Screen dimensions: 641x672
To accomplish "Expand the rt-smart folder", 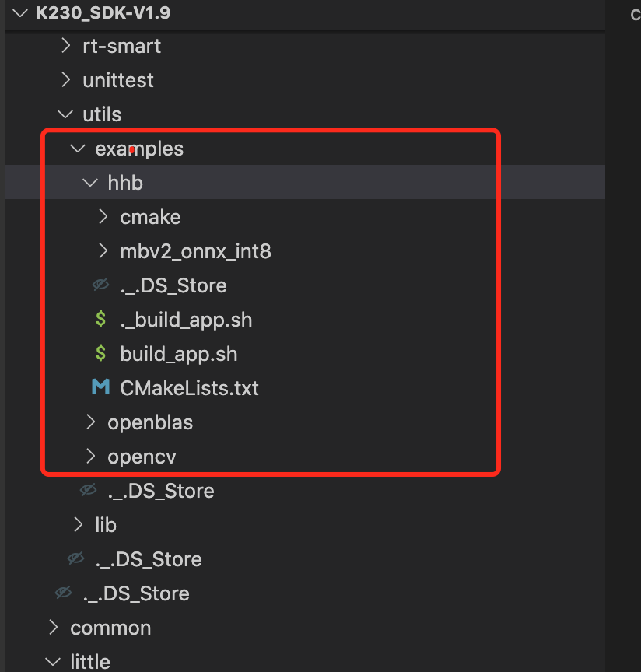I will 65,46.
